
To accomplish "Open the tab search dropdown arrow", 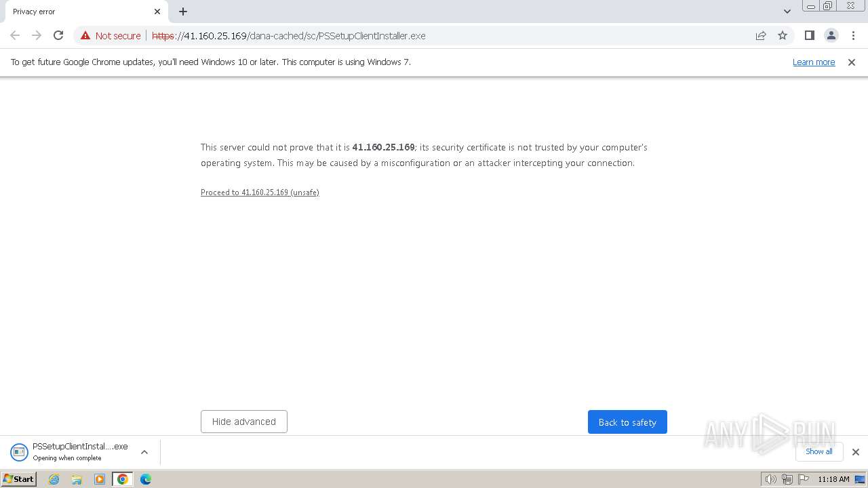I will [787, 12].
